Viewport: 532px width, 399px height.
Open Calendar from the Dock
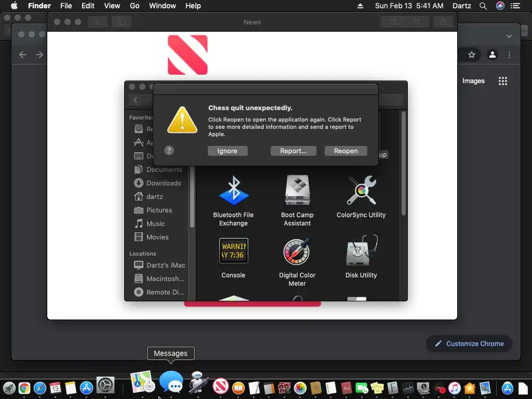[x=55, y=388]
